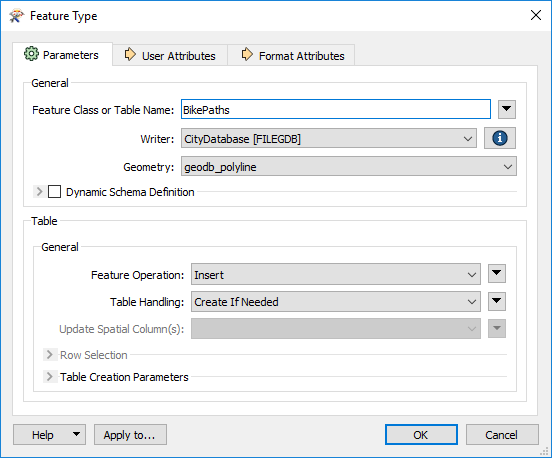This screenshot has width=552, height=458.
Task: Click the Parameters tab gear icon
Action: point(31,54)
